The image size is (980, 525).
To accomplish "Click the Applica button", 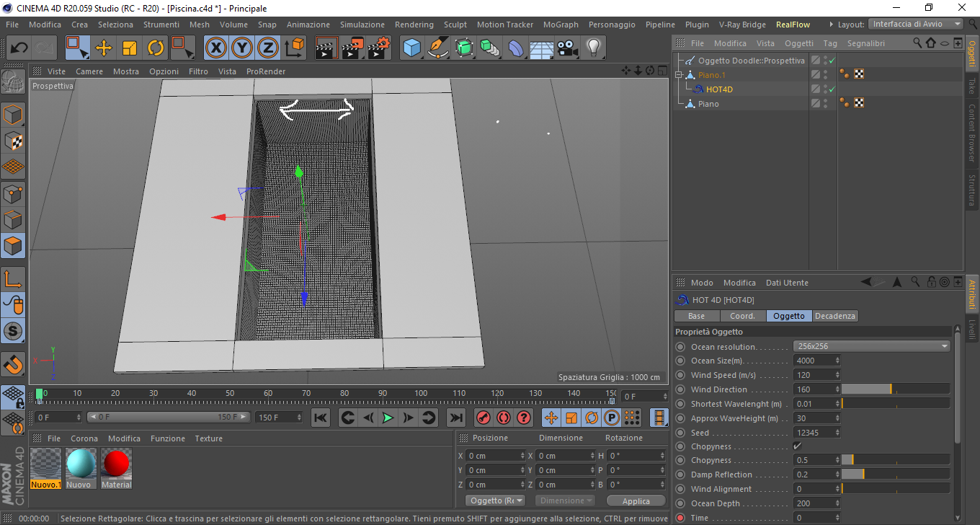I will (636, 500).
